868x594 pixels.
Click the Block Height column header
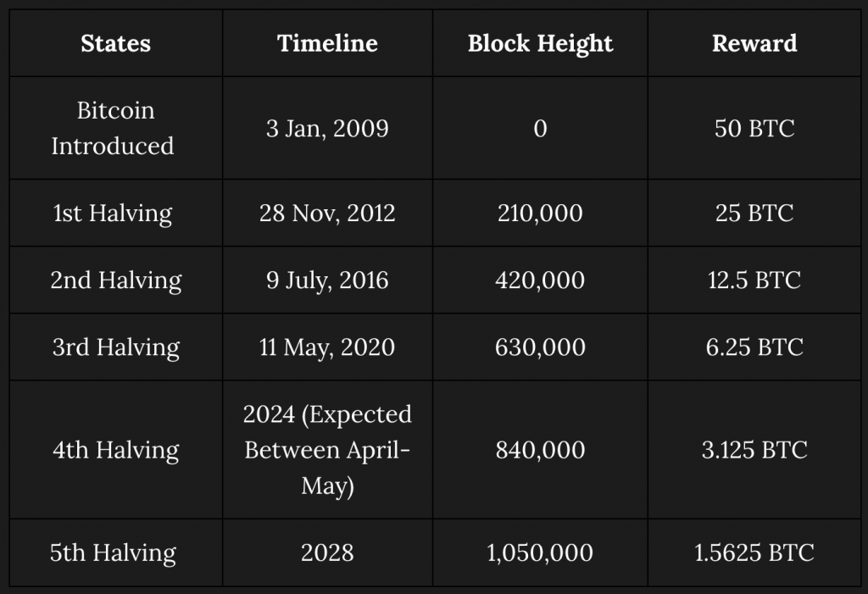pyautogui.click(x=540, y=43)
